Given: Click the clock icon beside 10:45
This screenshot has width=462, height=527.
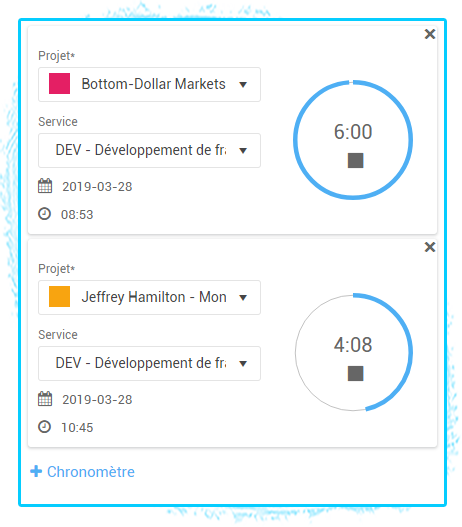Looking at the screenshot, I should tap(44, 427).
